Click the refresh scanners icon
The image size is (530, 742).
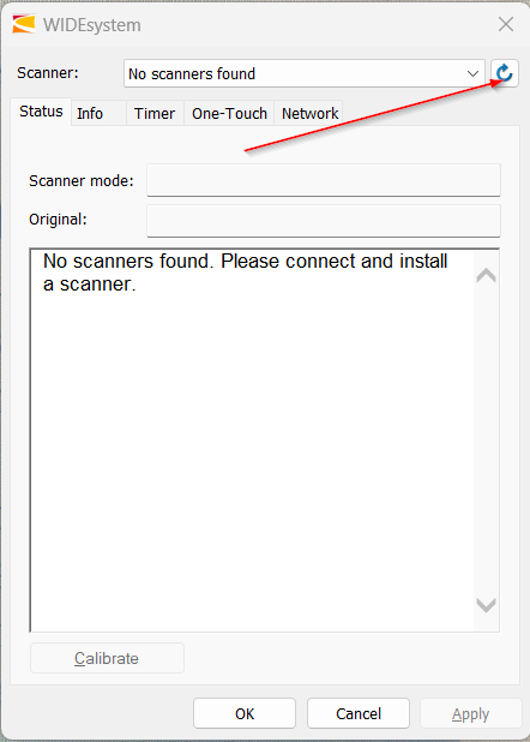504,73
